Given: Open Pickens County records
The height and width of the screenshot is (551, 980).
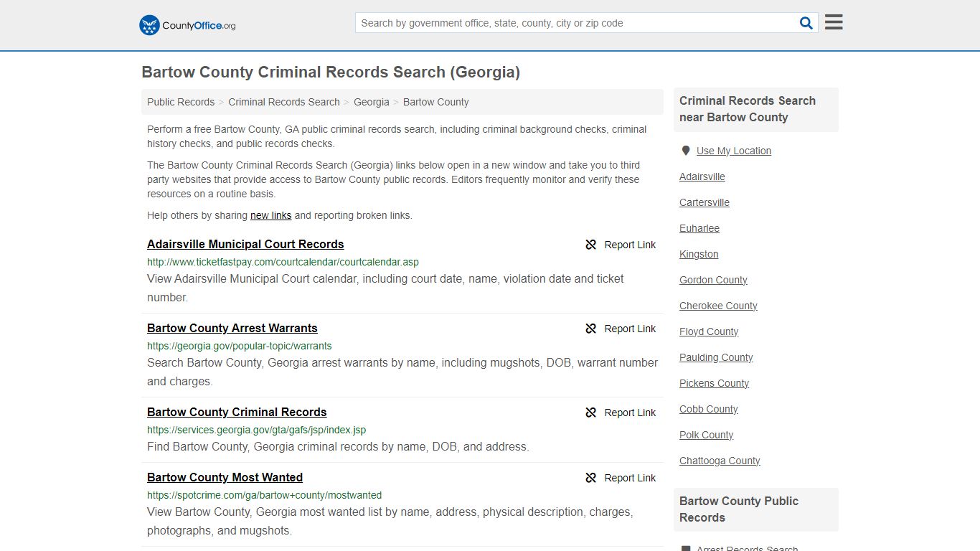Looking at the screenshot, I should 714,383.
